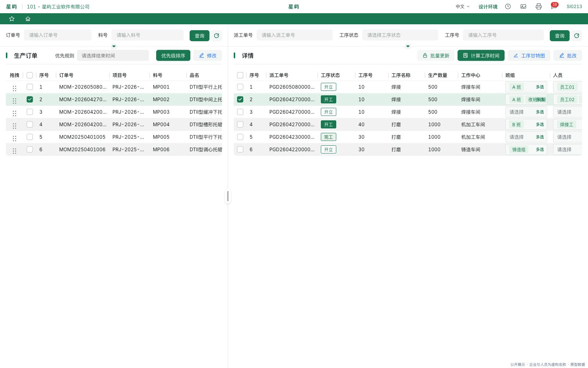Check order row MP001 checkbox
The image size is (588, 368).
click(x=30, y=87)
